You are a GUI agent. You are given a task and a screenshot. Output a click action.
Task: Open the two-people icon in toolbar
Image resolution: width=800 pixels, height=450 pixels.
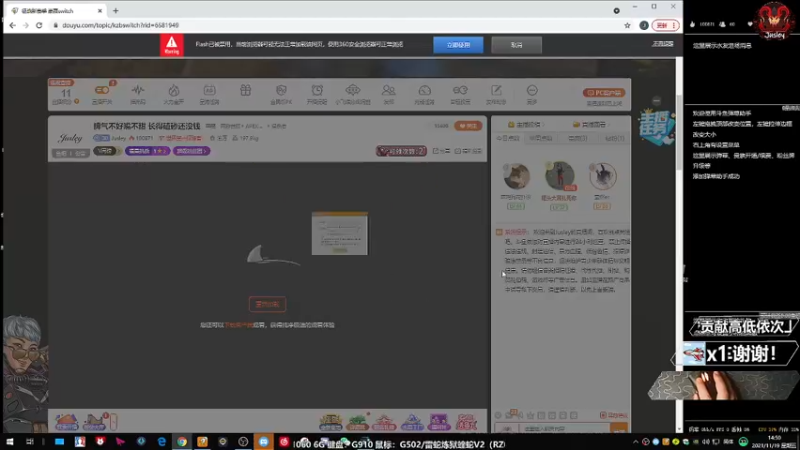pos(389,90)
